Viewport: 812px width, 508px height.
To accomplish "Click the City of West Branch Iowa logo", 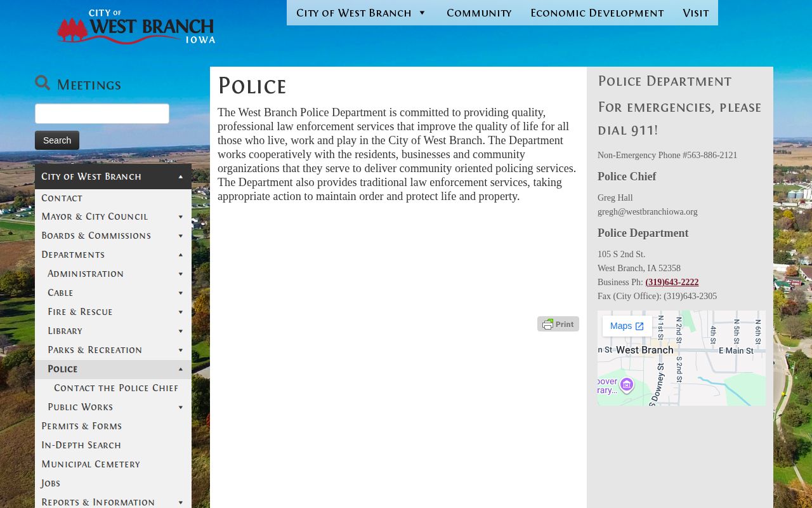I will point(136,27).
